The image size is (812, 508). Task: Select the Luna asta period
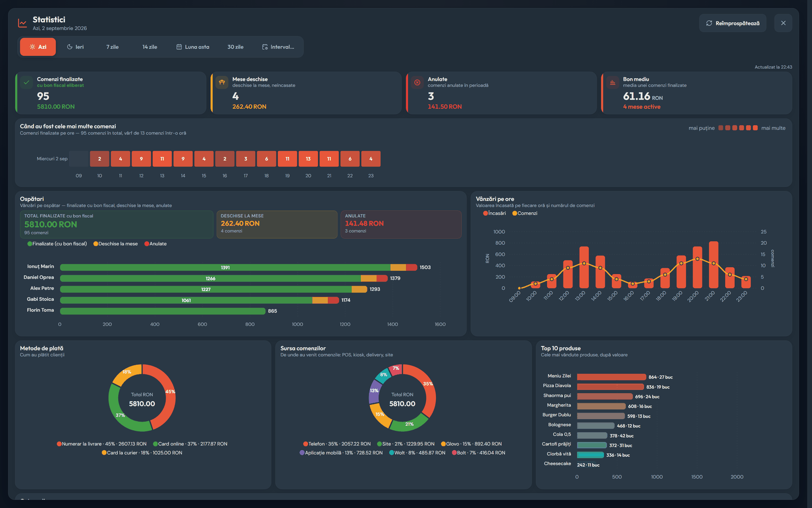193,47
